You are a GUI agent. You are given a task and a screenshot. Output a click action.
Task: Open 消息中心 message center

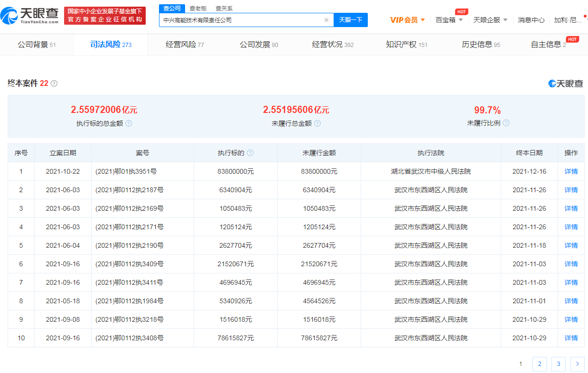[x=531, y=20]
